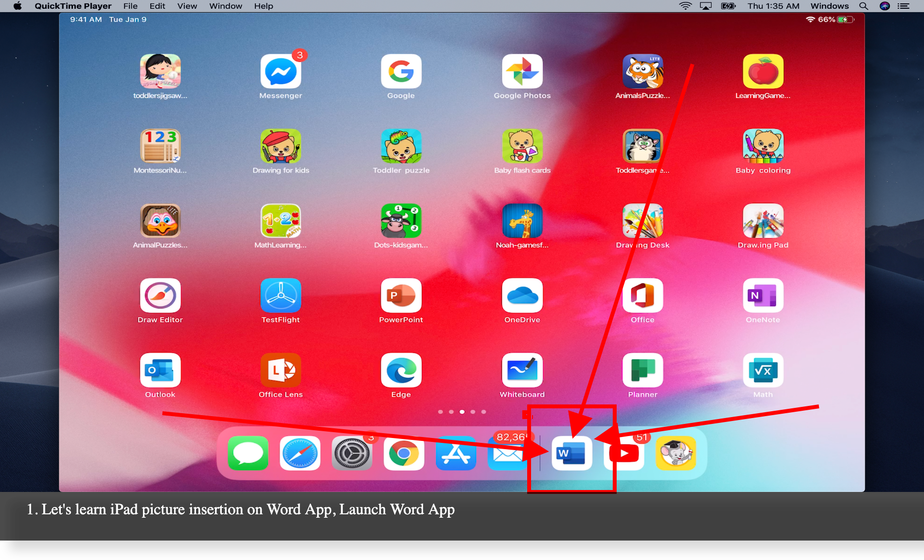Open the AnimalsPuzzle Lite tiger app
Image resolution: width=924 pixels, height=560 pixels.
click(643, 71)
